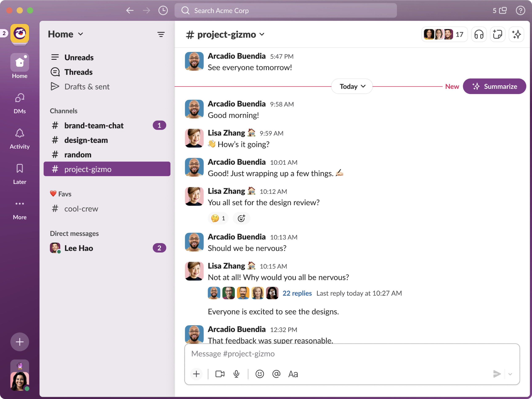Image resolution: width=532 pixels, height=399 pixels.
Task: Click the add emoji reaction button
Action: pyautogui.click(x=241, y=218)
